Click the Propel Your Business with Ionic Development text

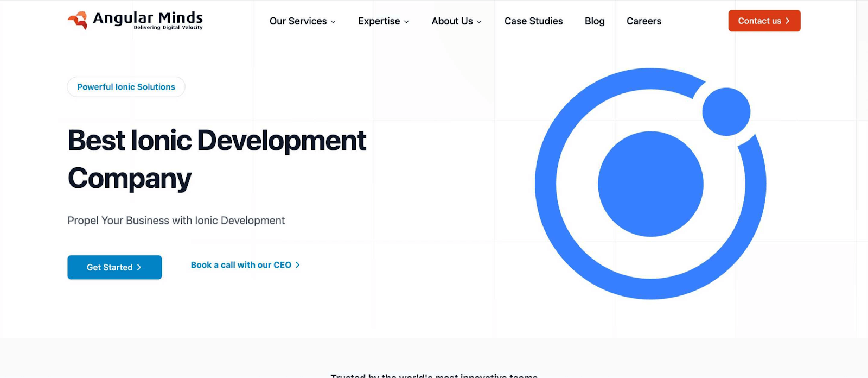(x=176, y=220)
